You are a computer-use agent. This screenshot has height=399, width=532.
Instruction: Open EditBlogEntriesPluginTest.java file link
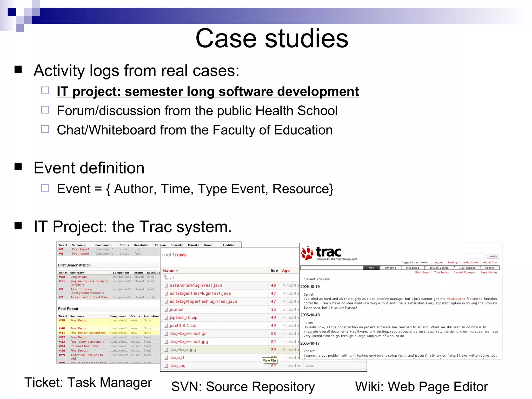coord(200,293)
